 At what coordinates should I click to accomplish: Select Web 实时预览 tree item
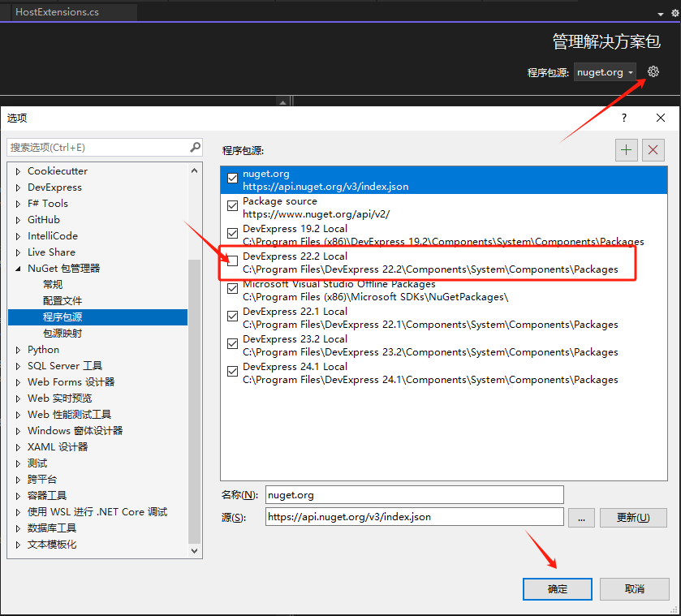pyautogui.click(x=59, y=398)
